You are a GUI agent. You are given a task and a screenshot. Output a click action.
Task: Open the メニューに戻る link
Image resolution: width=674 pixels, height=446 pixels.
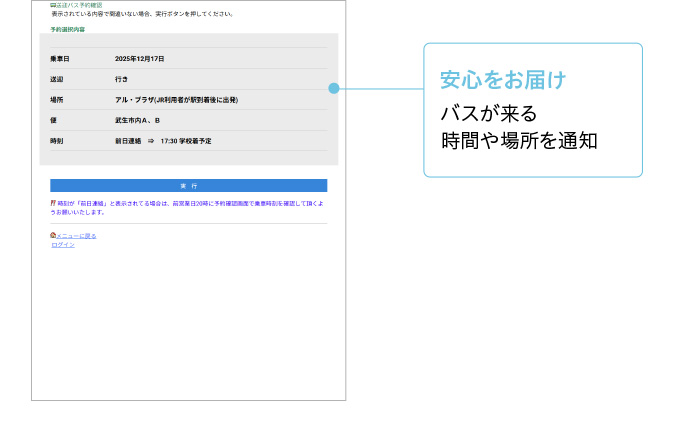pos(76,236)
